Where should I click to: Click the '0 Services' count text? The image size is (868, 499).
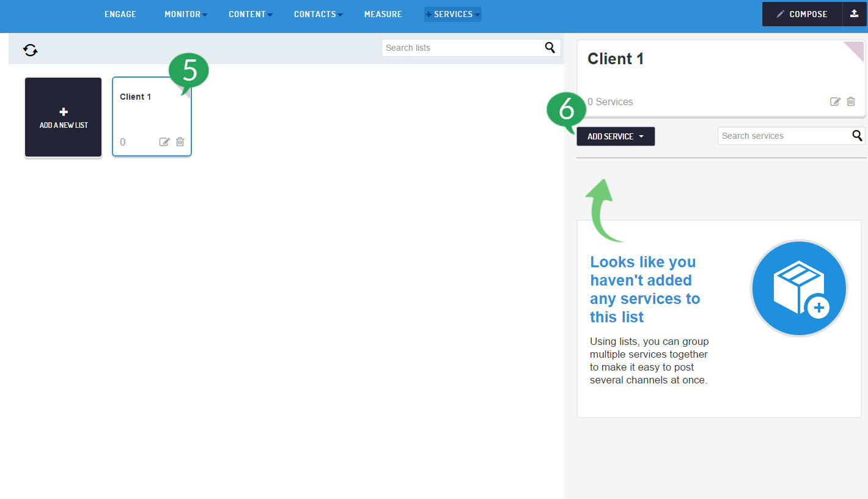point(610,102)
